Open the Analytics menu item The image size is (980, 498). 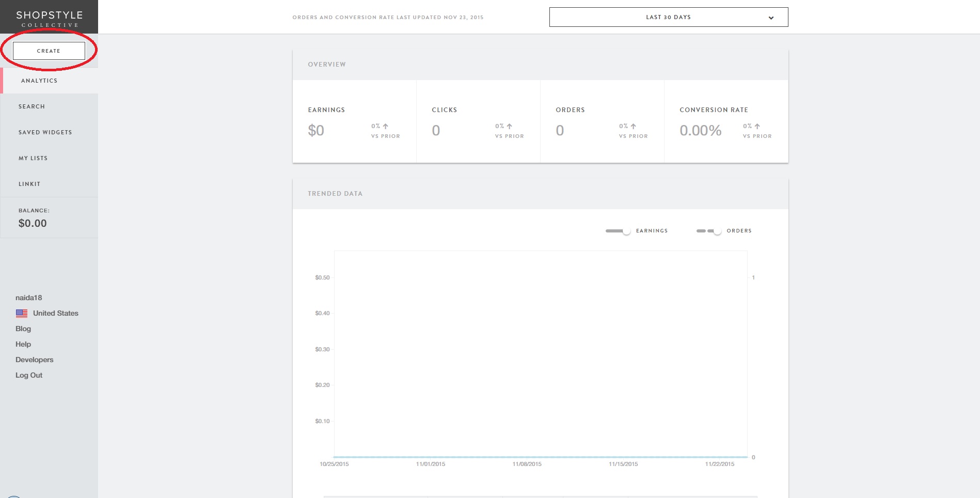39,81
